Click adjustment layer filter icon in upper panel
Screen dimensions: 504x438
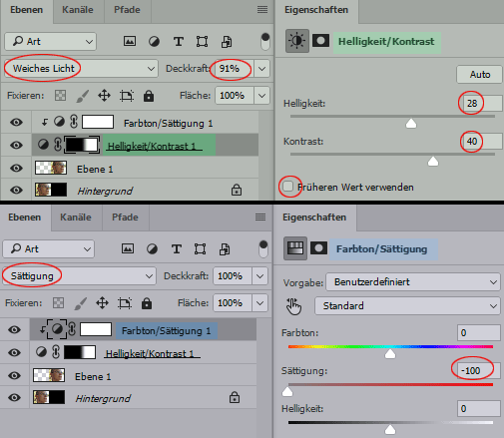pyautogui.click(x=154, y=41)
